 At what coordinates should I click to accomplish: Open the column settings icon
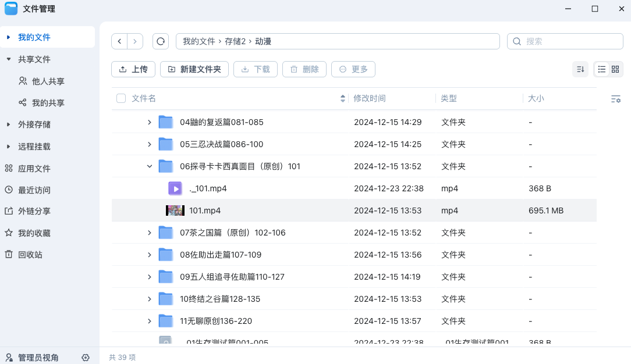(615, 99)
